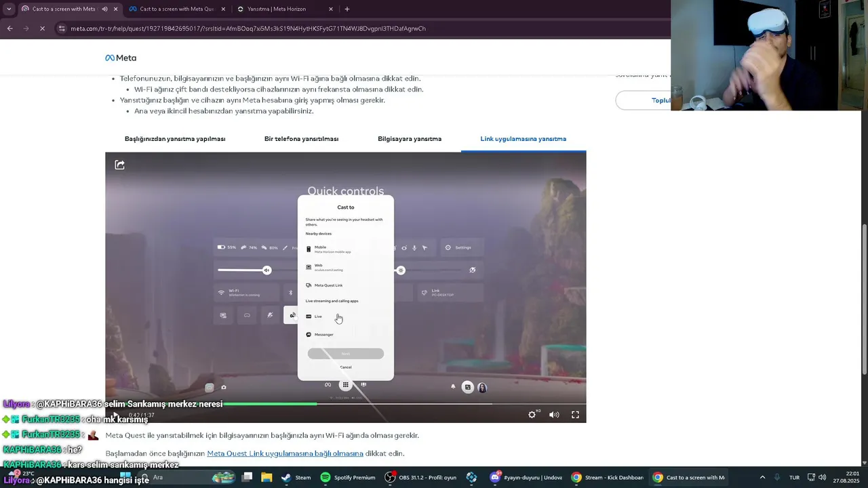
Task: Open Discord yayın-duyuru window in taskbar
Action: (x=527, y=477)
